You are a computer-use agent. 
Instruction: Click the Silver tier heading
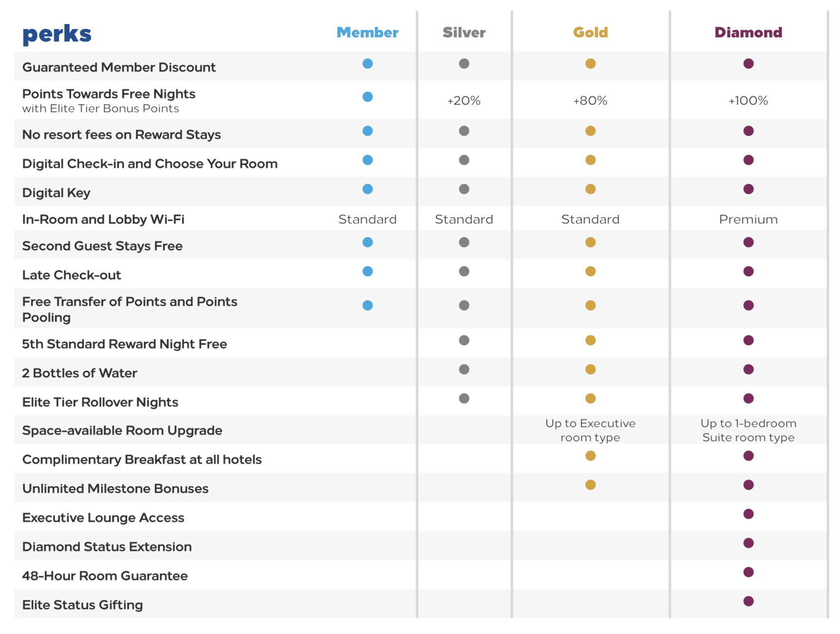tap(464, 32)
